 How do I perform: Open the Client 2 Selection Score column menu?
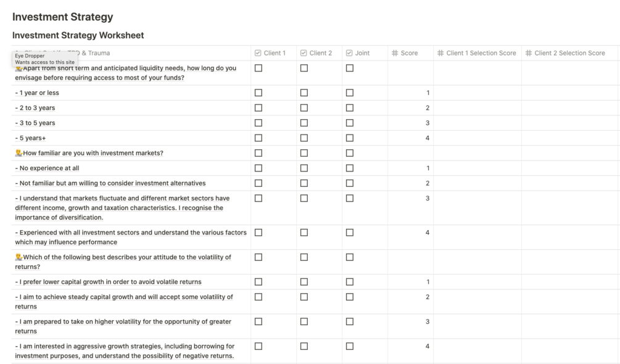569,53
